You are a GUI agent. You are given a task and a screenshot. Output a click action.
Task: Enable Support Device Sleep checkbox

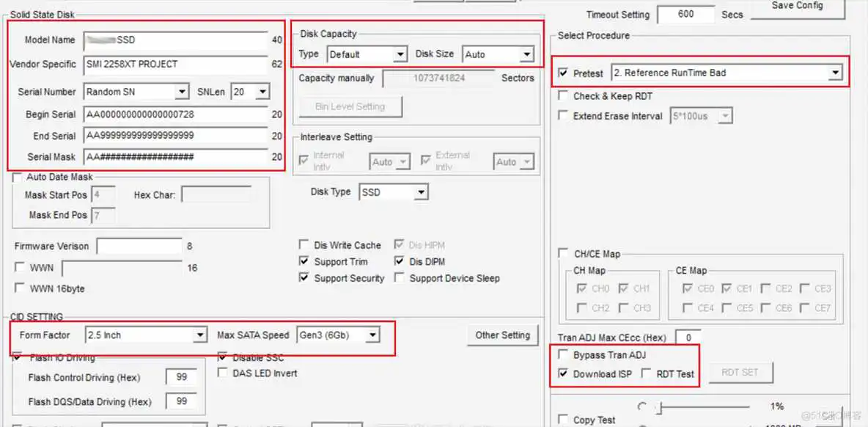coord(399,278)
